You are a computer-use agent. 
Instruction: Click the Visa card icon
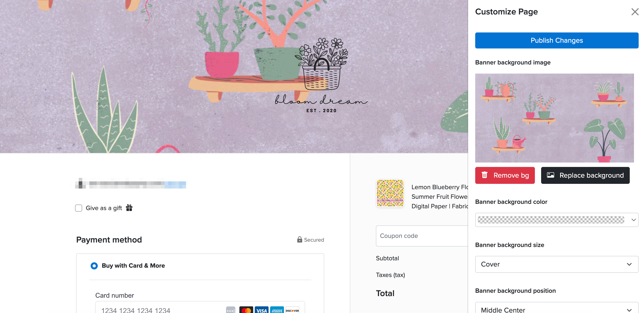click(x=261, y=310)
